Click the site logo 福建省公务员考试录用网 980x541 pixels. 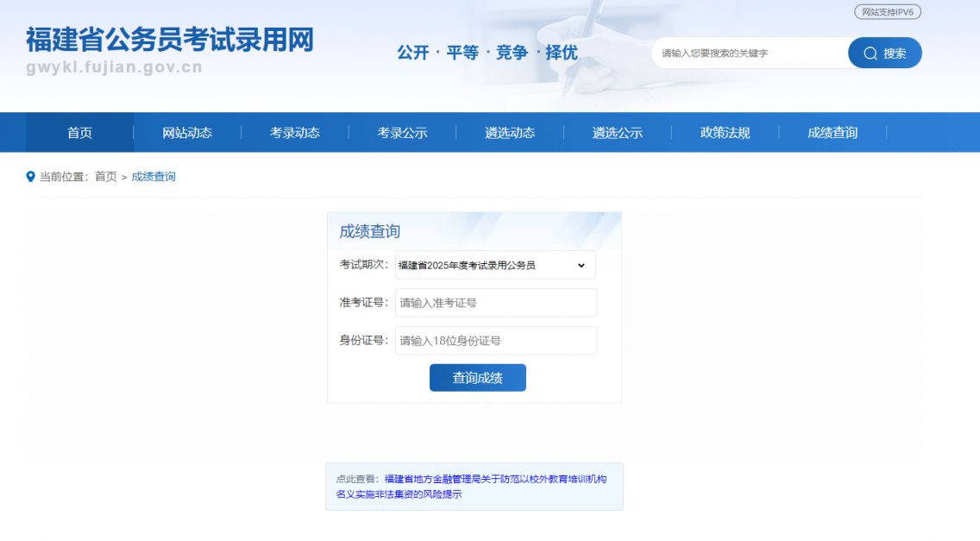click(x=169, y=41)
